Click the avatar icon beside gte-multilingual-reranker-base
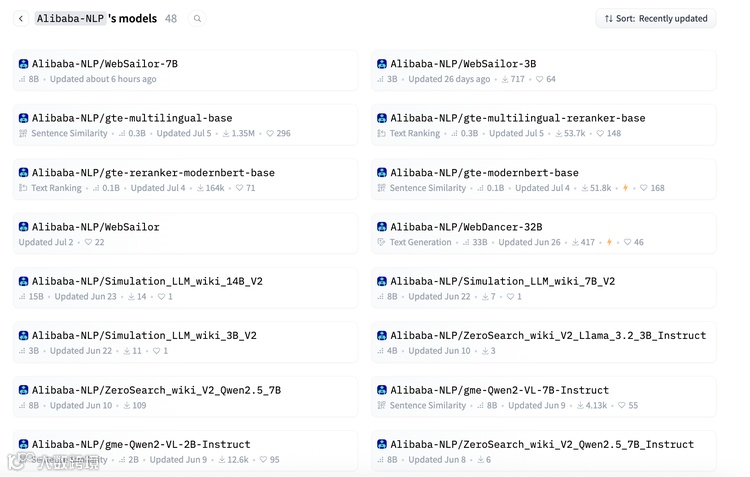 pos(381,118)
